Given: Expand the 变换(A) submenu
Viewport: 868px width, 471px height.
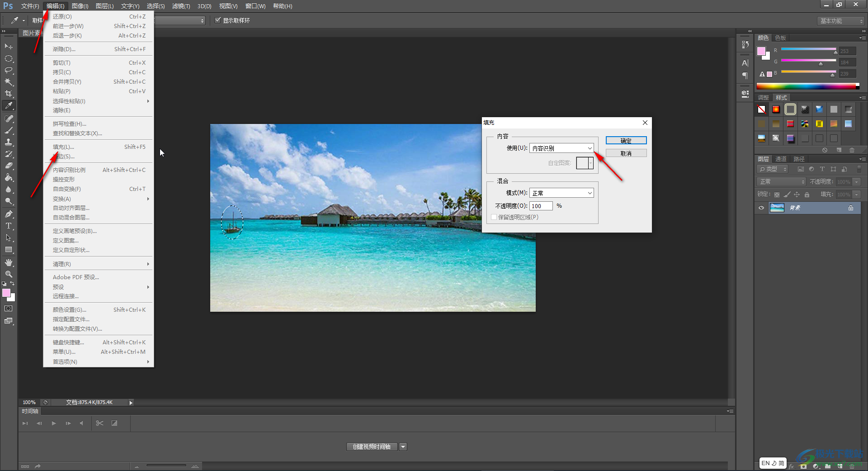Looking at the screenshot, I should pyautogui.click(x=99, y=199).
